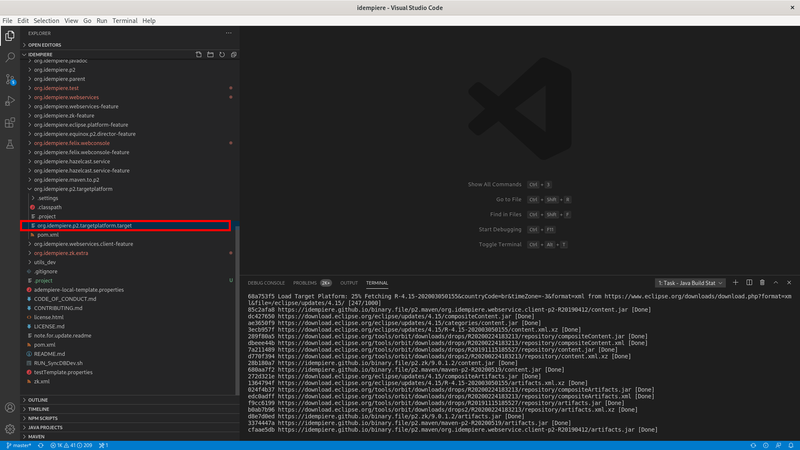Open Source Control view icon
The image size is (800, 450).
(x=10, y=79)
